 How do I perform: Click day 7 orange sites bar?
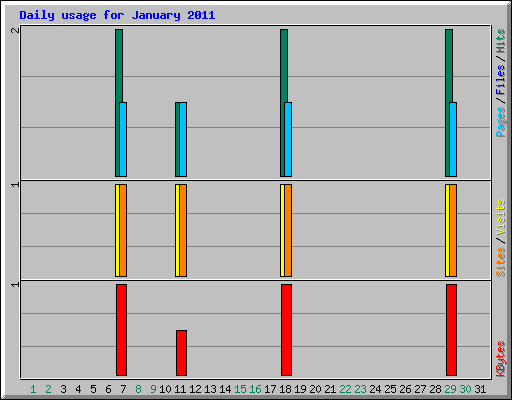[x=123, y=230]
